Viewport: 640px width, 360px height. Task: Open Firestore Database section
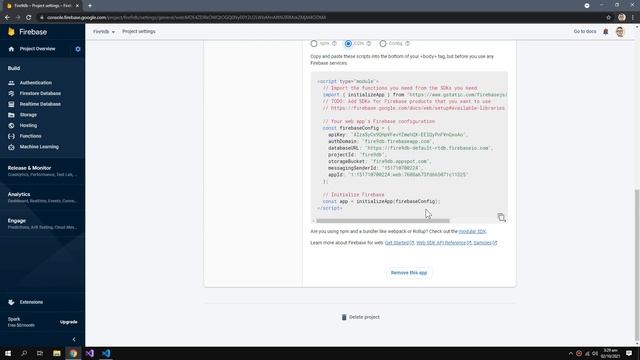tap(40, 93)
